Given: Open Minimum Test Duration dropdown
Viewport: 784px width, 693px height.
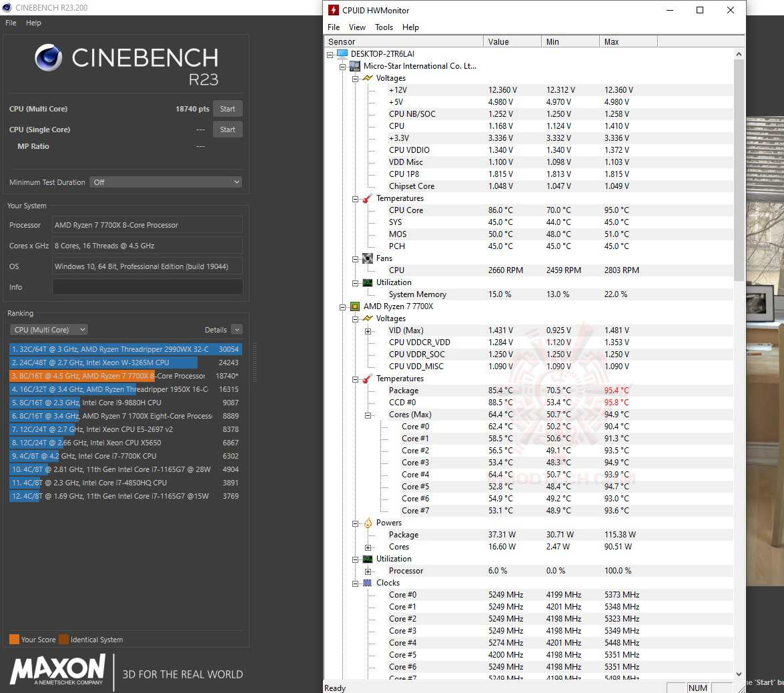Looking at the screenshot, I should coord(165,182).
